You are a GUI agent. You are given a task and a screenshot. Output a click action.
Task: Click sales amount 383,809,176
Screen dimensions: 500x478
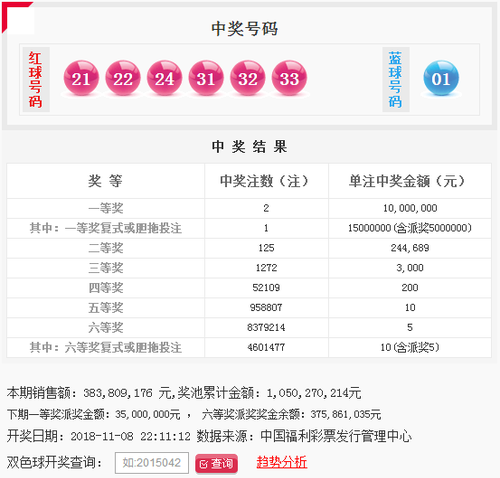pos(118,393)
